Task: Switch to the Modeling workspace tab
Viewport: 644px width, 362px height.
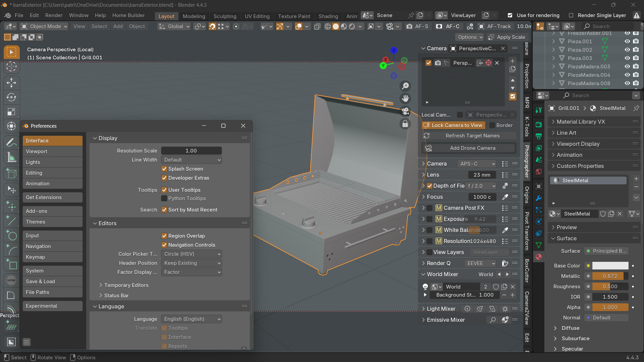Action: point(194,16)
